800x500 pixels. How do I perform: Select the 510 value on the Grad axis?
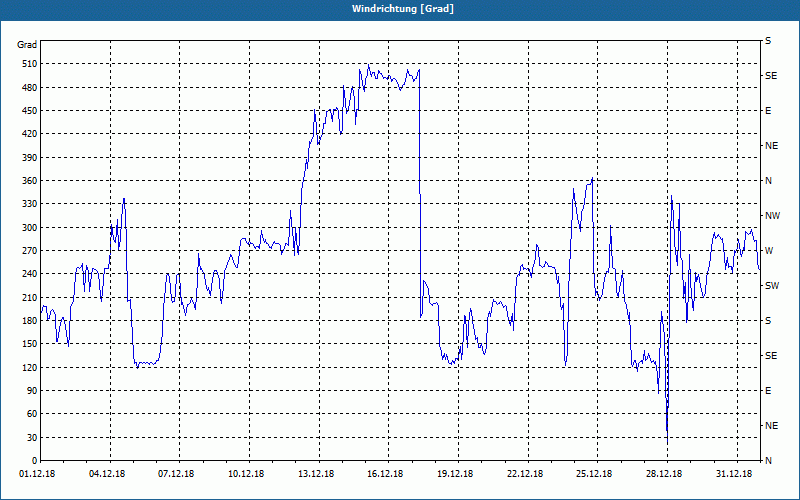30,64
